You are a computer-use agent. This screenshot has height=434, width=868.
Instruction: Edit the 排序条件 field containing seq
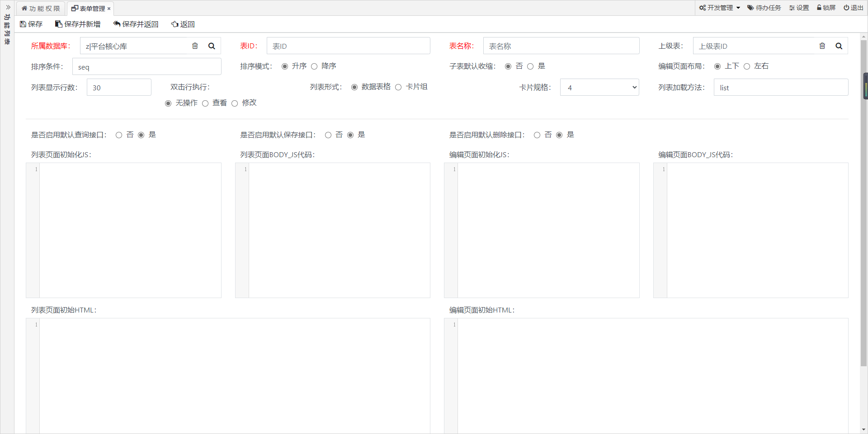(x=146, y=66)
